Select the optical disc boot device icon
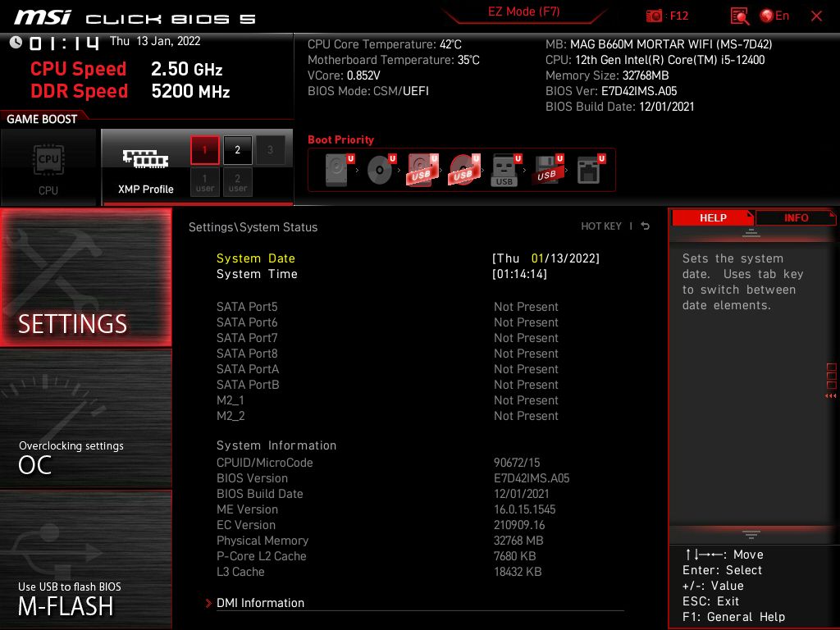 pos(381,170)
